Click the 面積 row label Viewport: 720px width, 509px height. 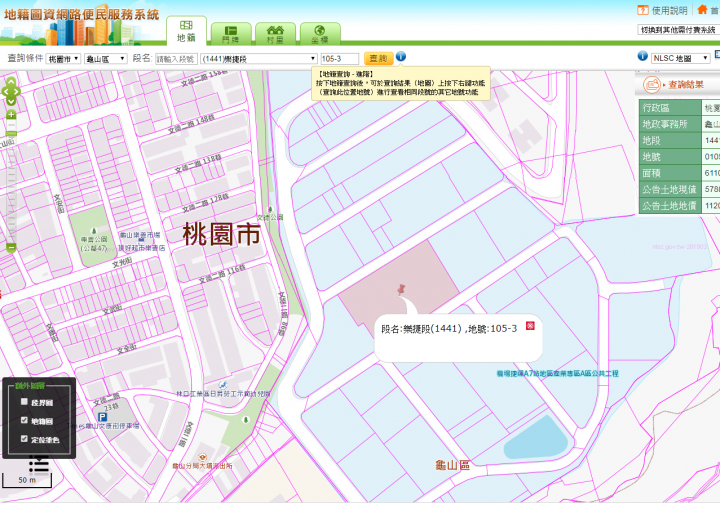click(670, 173)
